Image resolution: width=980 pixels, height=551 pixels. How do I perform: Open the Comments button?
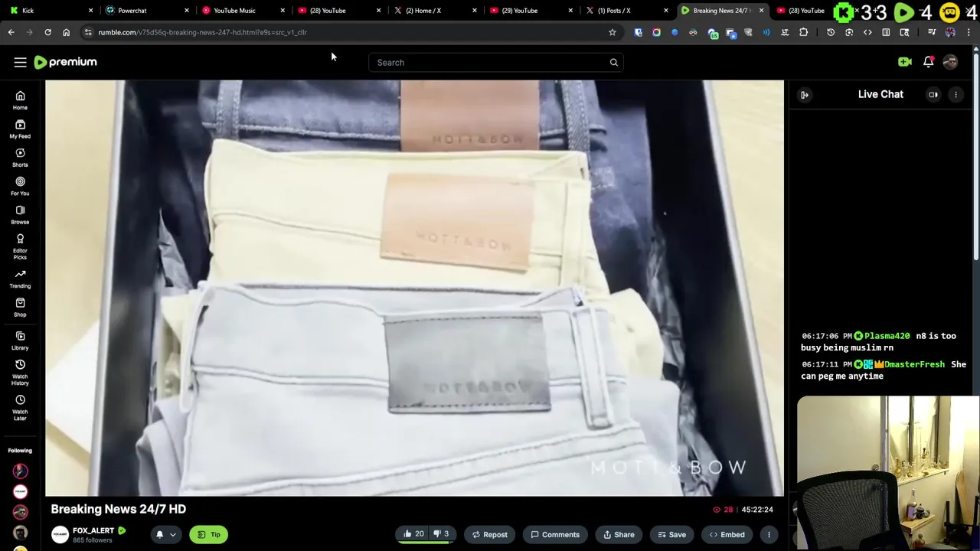pos(555,535)
